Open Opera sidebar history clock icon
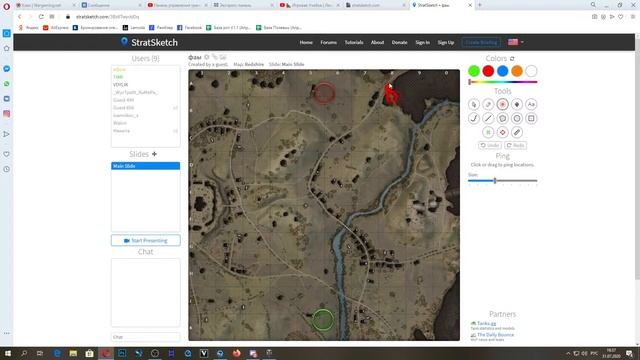Viewport: 640px width, 360px height. [x=7, y=169]
